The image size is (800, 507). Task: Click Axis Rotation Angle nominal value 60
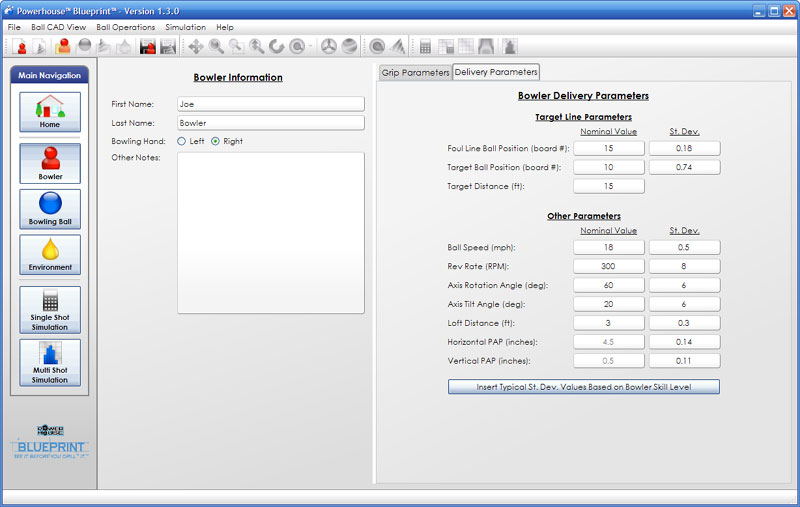pyautogui.click(x=609, y=285)
